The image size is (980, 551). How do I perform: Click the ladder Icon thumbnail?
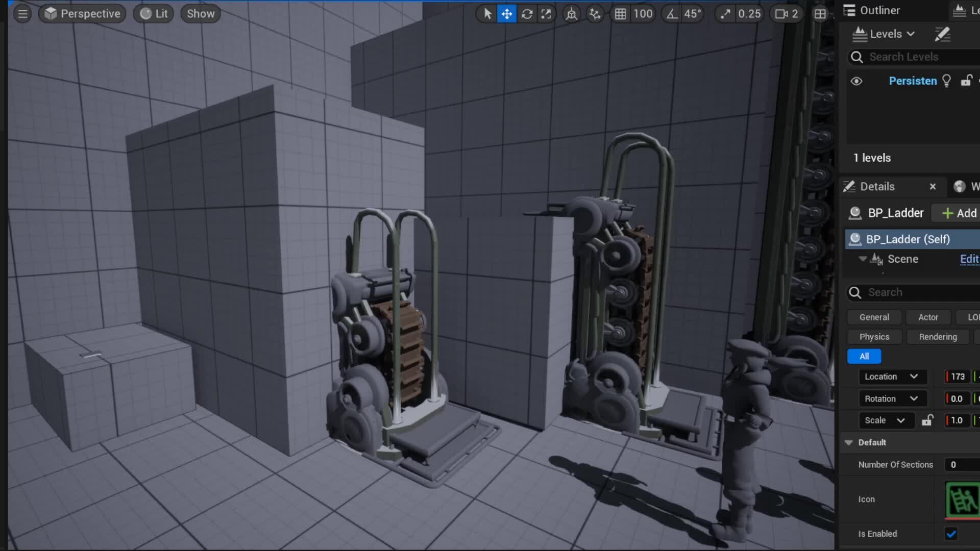pos(962,499)
